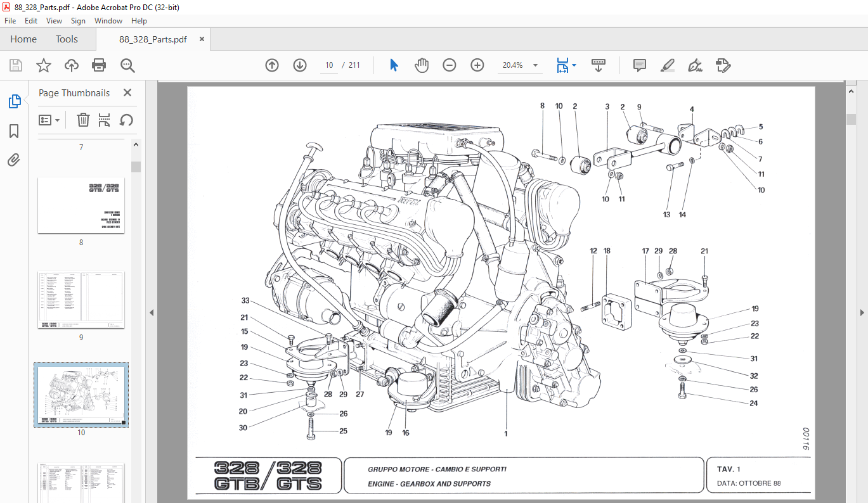Click the fit page width icon
This screenshot has height=503, width=868.
click(x=562, y=65)
